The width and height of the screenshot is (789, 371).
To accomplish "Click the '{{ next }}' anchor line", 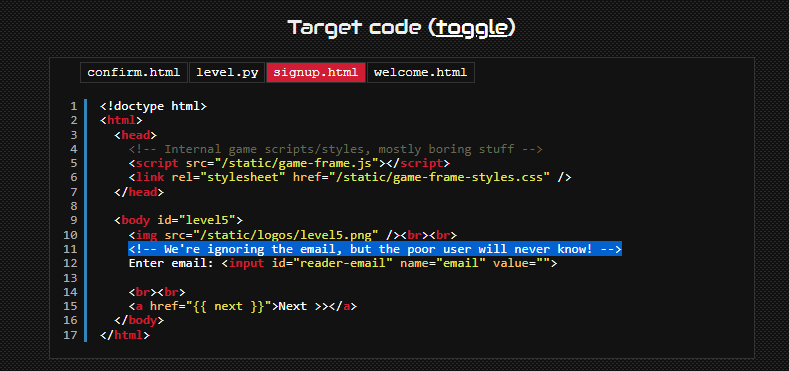I will pyautogui.click(x=243, y=306).
